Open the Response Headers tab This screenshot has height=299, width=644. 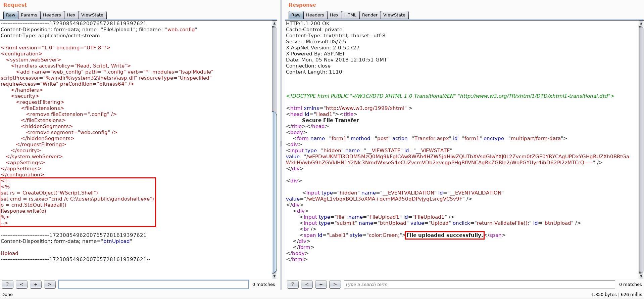click(315, 15)
